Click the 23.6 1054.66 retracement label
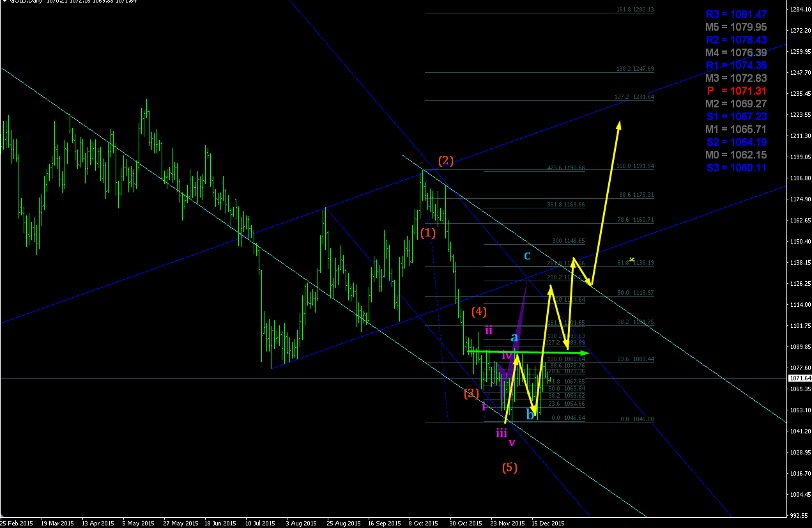 point(567,404)
